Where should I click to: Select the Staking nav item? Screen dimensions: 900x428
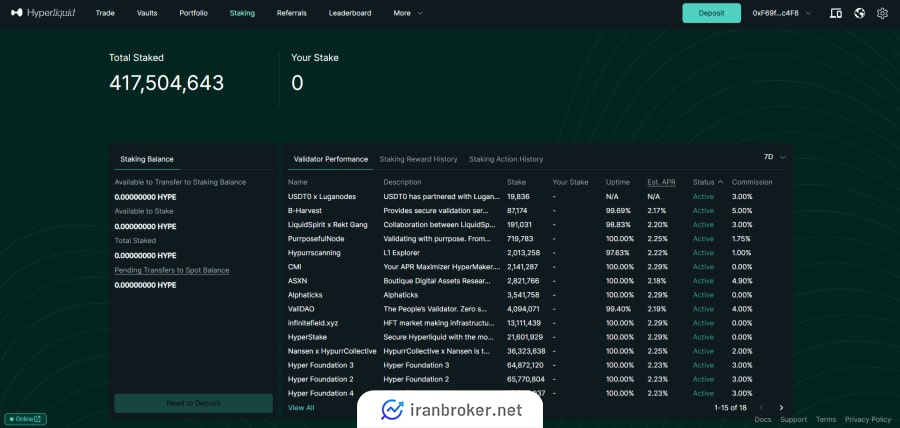click(242, 13)
